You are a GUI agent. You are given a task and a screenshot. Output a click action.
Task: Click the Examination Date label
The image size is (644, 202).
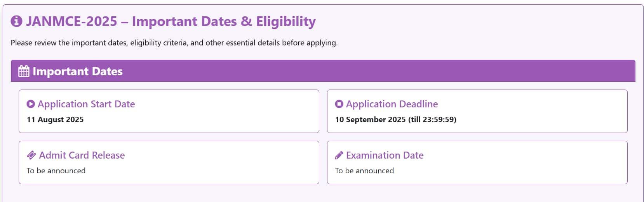[385, 155]
